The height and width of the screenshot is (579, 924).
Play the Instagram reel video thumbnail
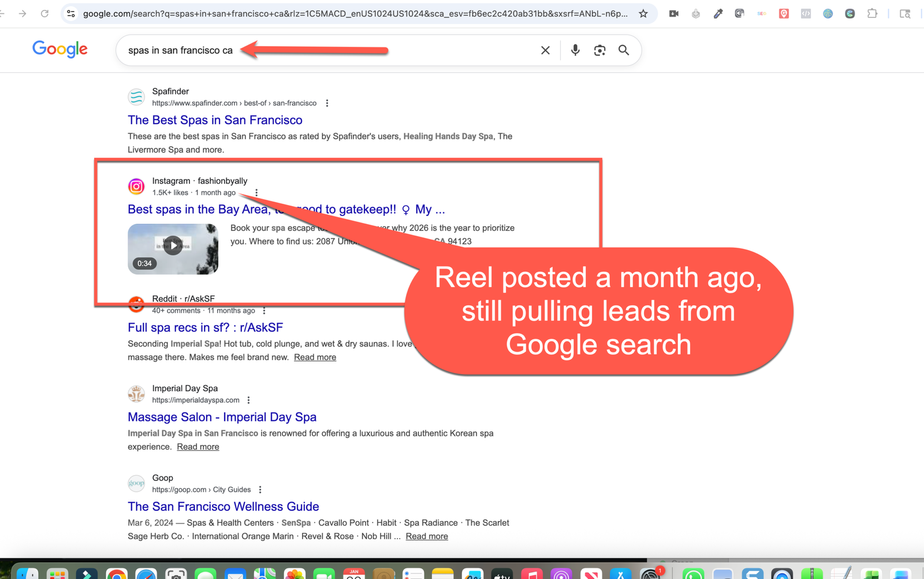click(173, 247)
